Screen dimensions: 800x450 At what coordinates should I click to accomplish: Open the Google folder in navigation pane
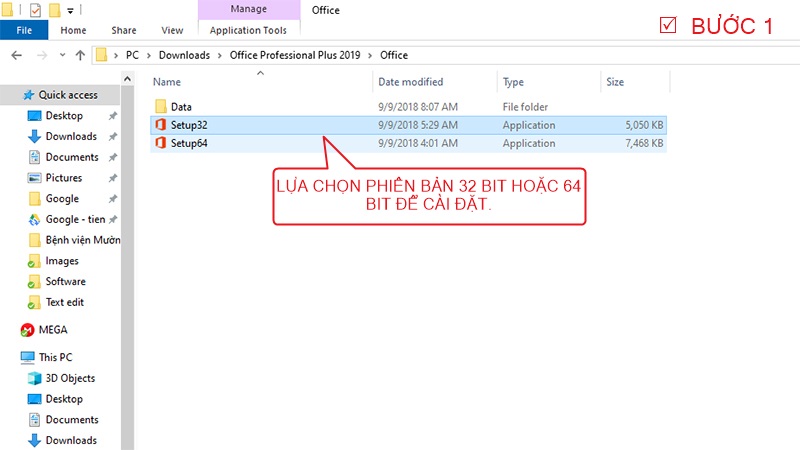[x=62, y=198]
